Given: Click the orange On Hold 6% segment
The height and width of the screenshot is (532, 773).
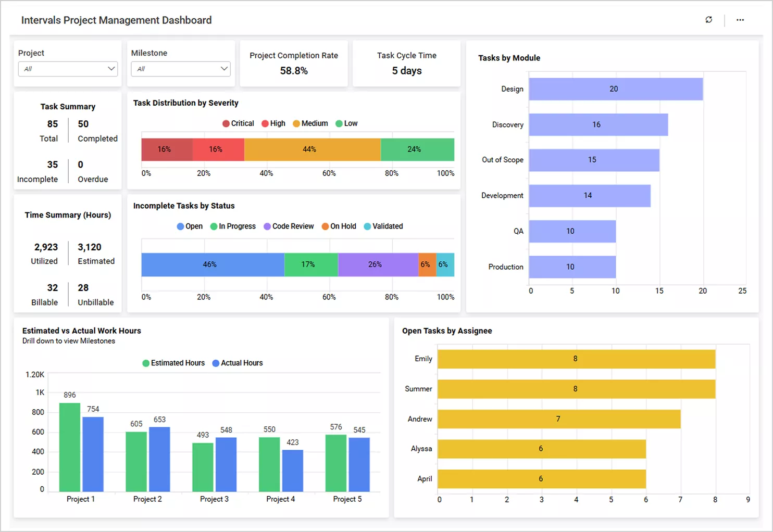Looking at the screenshot, I should (427, 264).
